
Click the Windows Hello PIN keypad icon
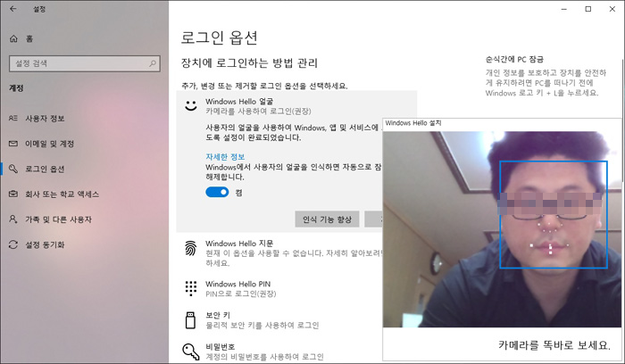(x=191, y=288)
